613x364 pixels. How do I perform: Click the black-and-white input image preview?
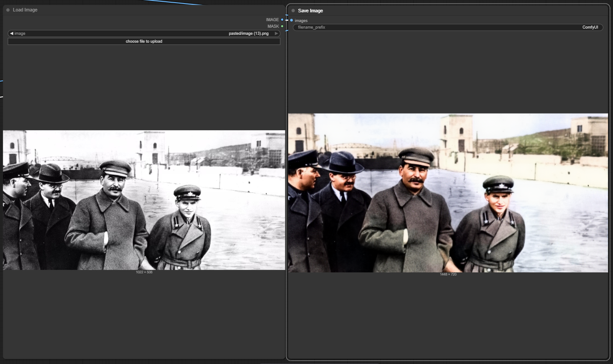(x=144, y=200)
